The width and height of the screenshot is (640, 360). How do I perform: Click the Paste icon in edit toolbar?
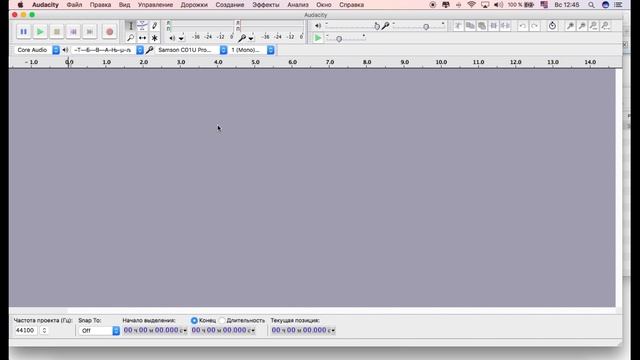(x=482, y=26)
